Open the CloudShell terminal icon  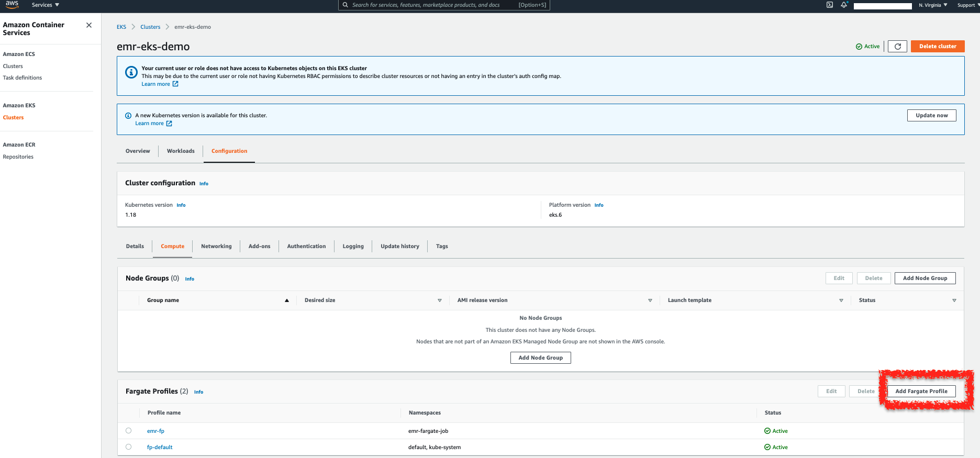tap(830, 5)
